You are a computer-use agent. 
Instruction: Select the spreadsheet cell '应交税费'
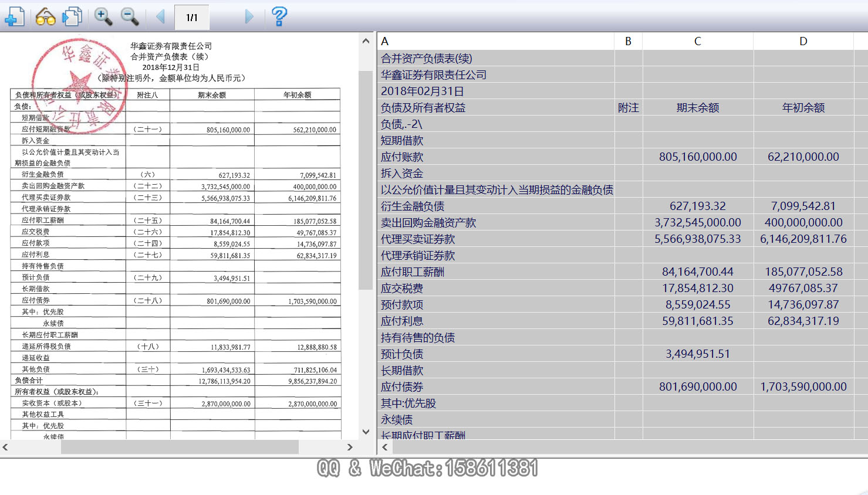[497, 288]
